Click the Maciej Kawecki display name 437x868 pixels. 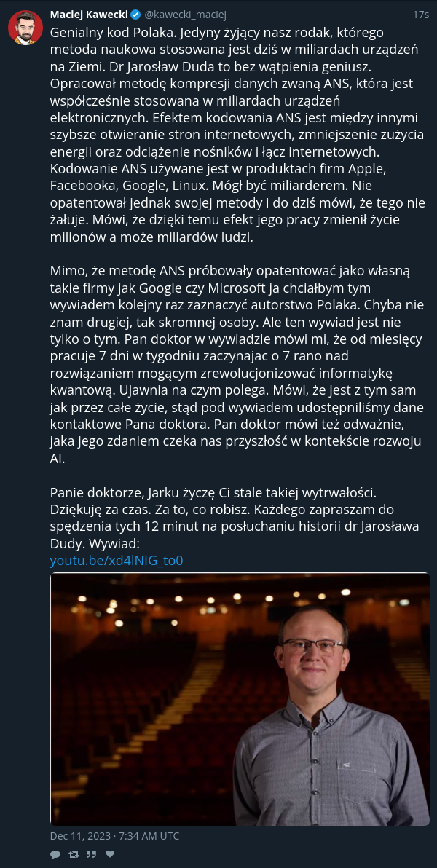tap(89, 15)
